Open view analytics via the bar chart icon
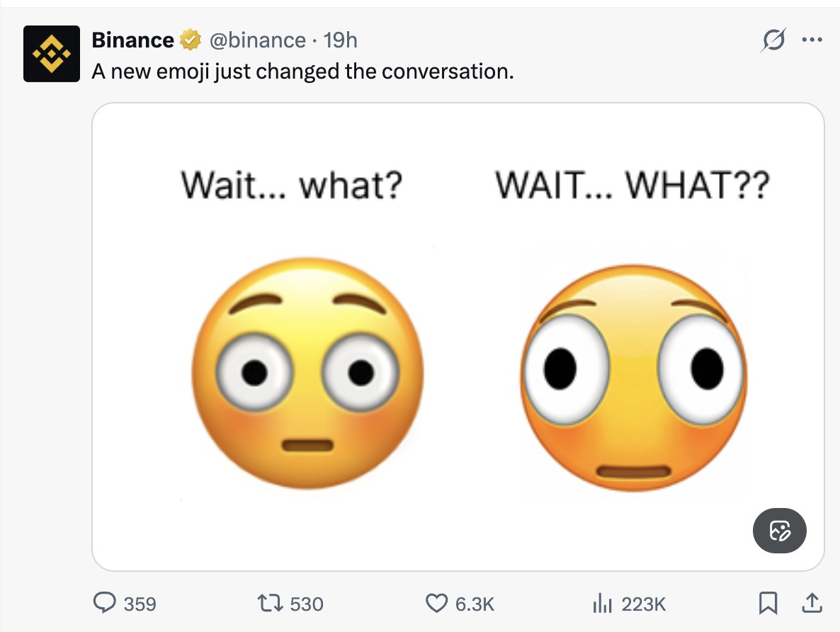The image size is (840, 632). (601, 603)
